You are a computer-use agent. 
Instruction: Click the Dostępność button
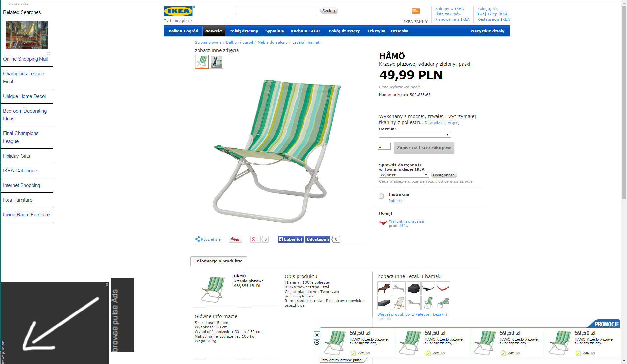(x=444, y=175)
